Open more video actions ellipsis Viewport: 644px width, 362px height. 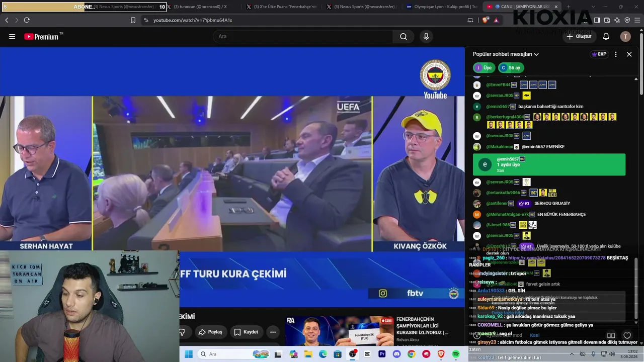tap(273, 332)
